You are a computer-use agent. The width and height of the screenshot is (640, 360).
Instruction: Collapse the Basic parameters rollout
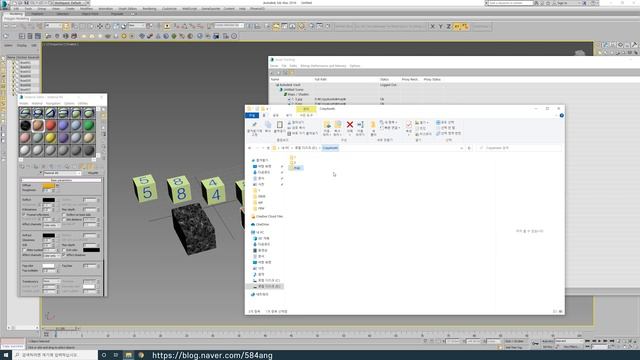coord(62,180)
